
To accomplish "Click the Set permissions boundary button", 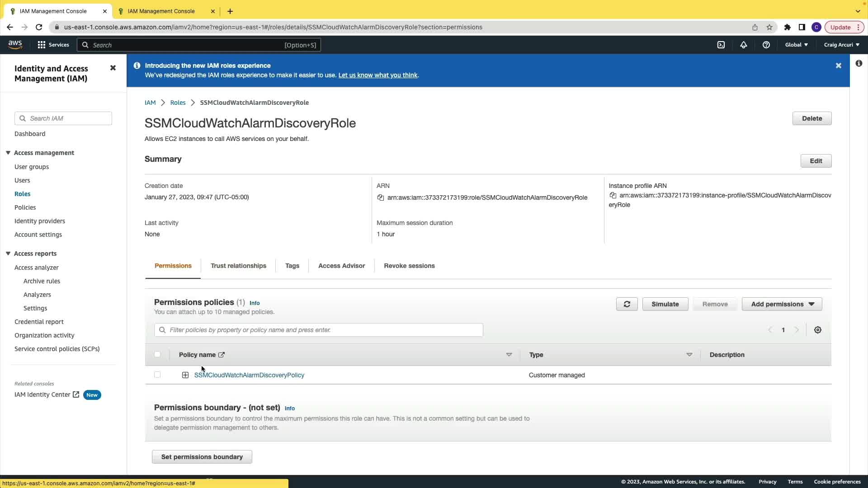I will click(202, 457).
